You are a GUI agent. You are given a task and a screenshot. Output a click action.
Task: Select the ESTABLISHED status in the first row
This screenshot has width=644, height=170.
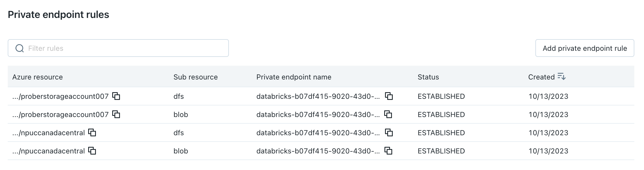point(441,97)
